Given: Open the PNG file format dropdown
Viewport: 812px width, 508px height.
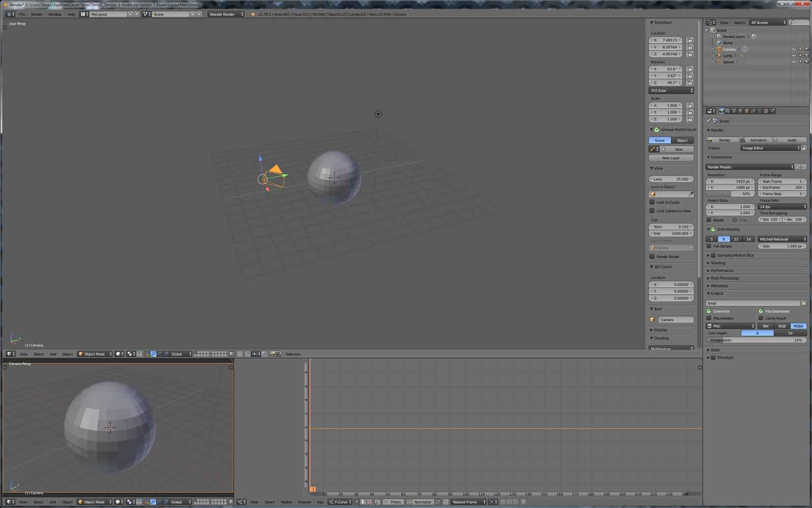Looking at the screenshot, I should pos(731,326).
